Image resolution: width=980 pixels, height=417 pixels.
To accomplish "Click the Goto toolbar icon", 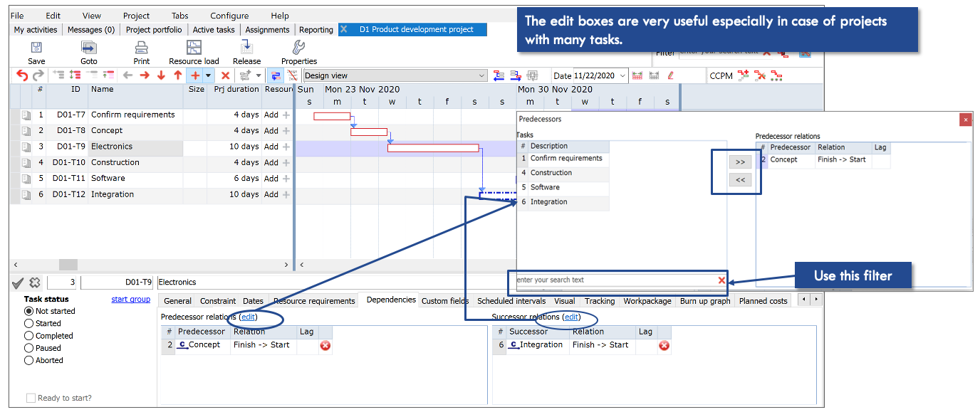I will point(89,48).
